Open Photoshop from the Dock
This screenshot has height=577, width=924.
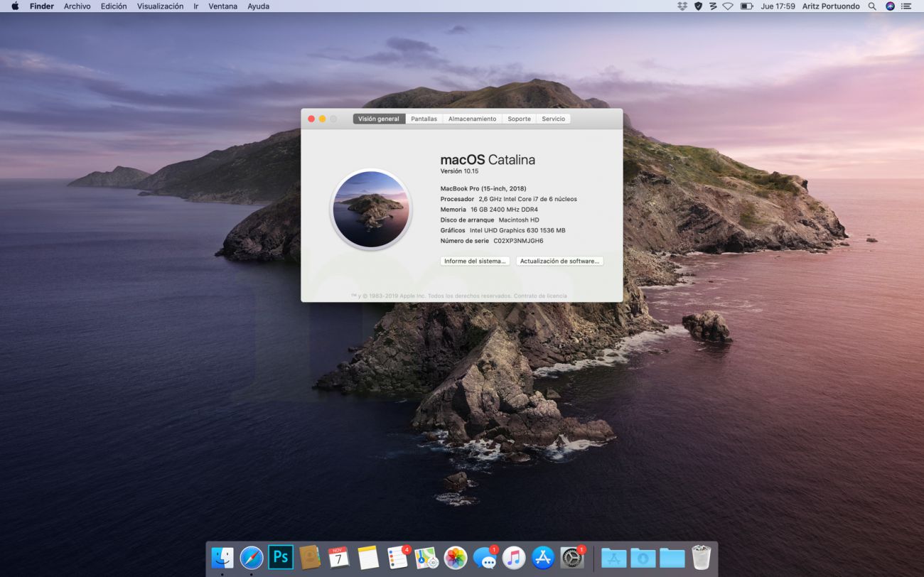281,558
